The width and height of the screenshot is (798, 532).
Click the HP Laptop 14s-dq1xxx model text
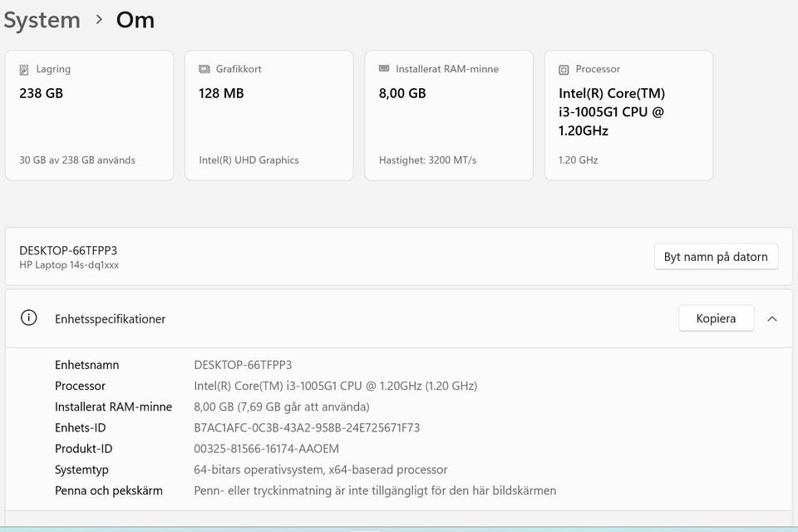(x=69, y=265)
